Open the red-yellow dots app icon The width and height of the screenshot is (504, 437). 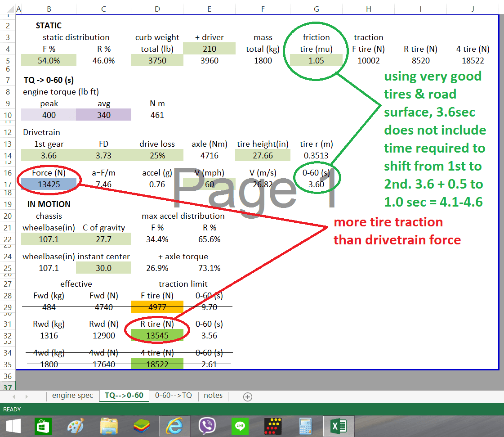click(273, 426)
